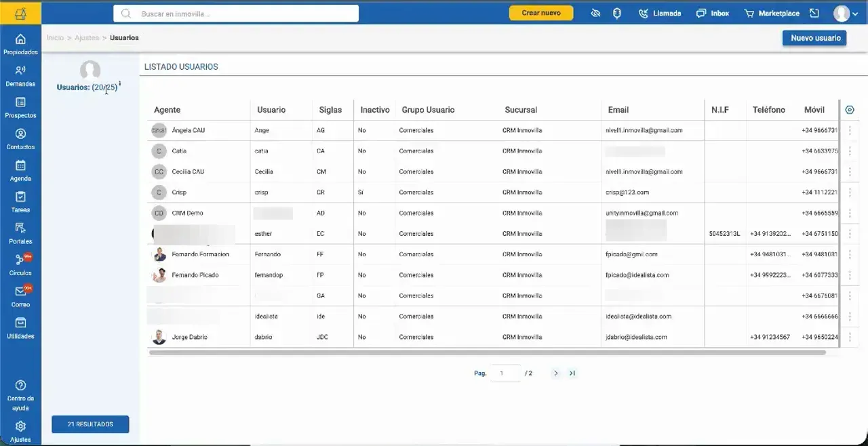868x446 pixels.
Task: Open Centro de ayuda
Action: (20, 395)
